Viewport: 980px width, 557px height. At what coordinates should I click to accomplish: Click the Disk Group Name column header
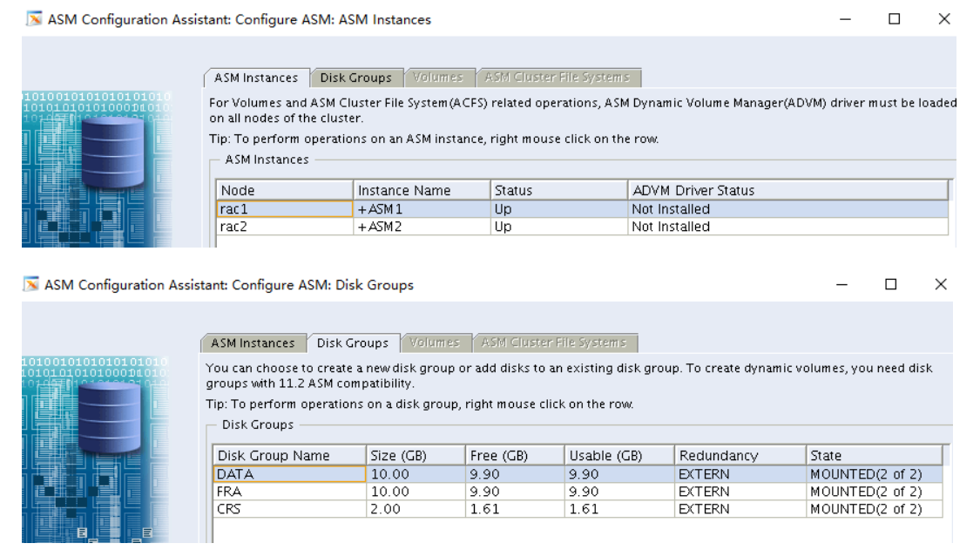click(290, 455)
